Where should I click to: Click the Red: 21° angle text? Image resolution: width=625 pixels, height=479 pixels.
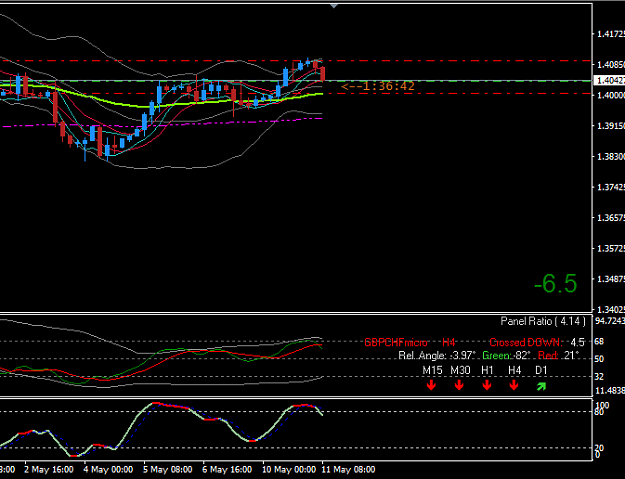pyautogui.click(x=558, y=355)
